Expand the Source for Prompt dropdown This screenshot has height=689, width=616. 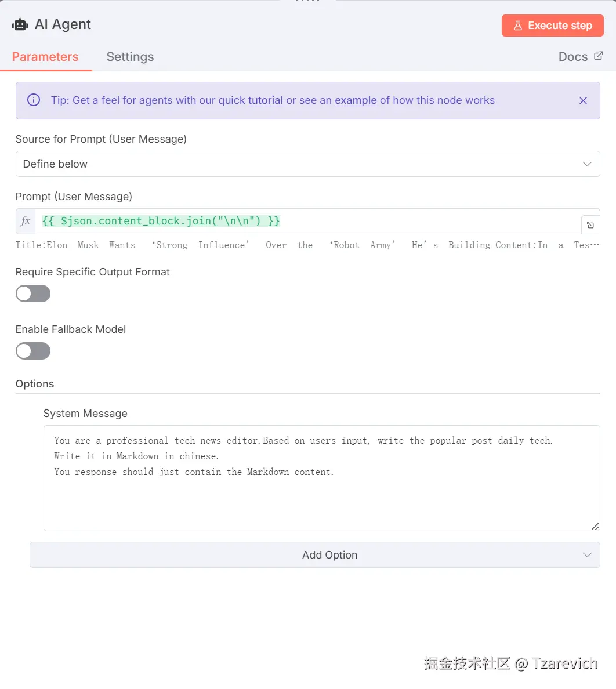pyautogui.click(x=307, y=164)
